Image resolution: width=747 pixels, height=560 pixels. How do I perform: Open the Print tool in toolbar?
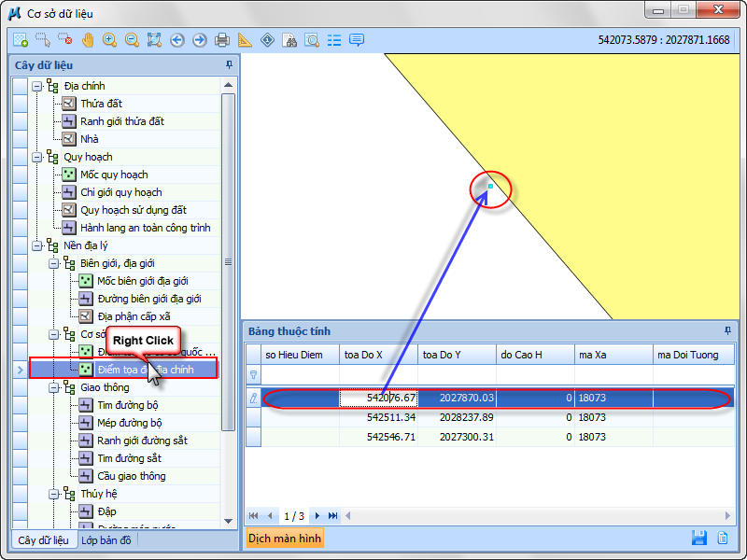222,40
